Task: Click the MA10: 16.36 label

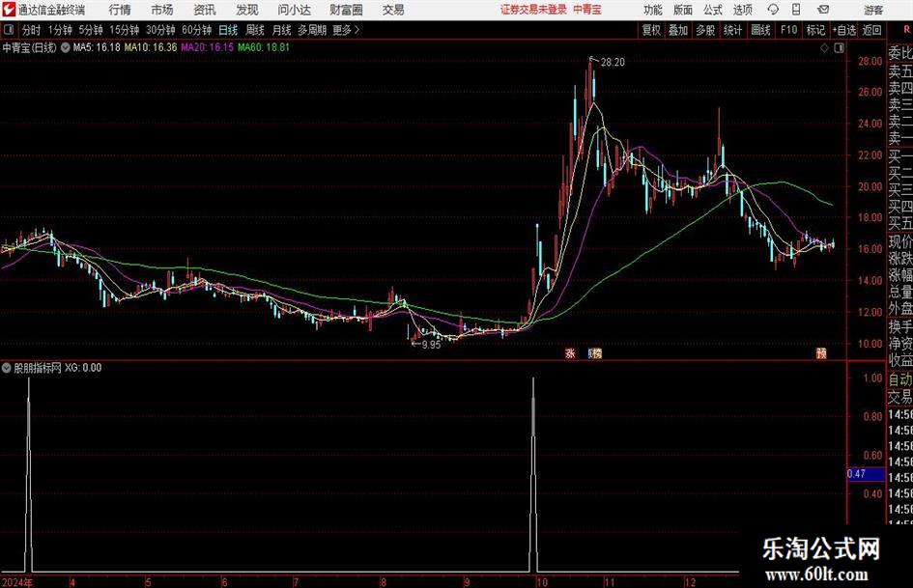Action: point(150,47)
